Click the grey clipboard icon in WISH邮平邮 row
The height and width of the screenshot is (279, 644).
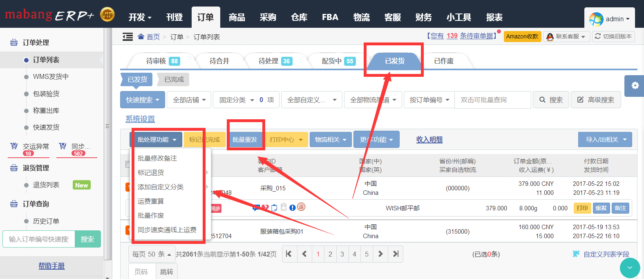tap(284, 207)
